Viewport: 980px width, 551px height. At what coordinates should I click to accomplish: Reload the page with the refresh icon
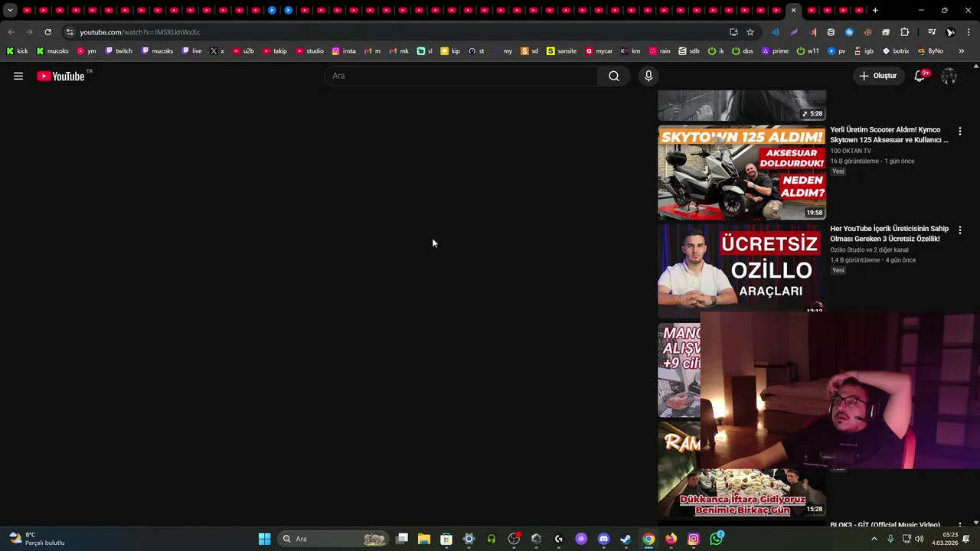tap(47, 32)
